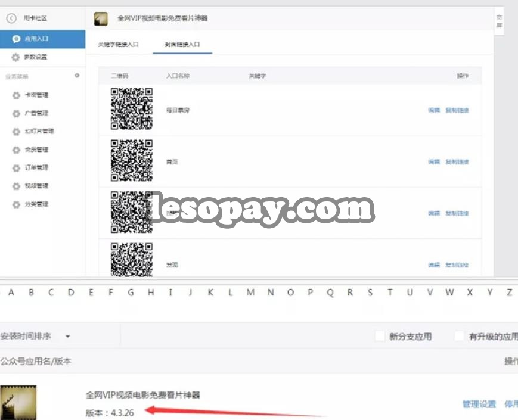Filter apps by letter B
The image size is (518, 420).
tap(31, 293)
